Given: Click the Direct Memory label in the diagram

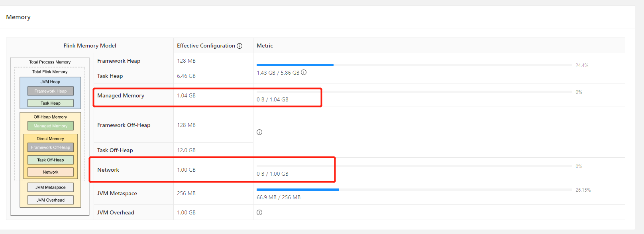Looking at the screenshot, I should point(50,139).
